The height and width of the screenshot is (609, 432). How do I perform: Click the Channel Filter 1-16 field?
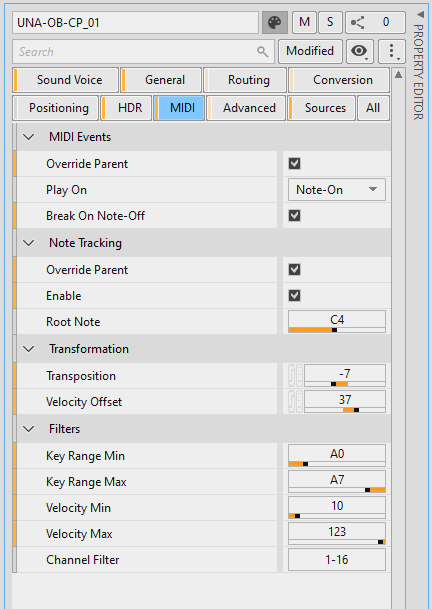pyautogui.click(x=337, y=560)
